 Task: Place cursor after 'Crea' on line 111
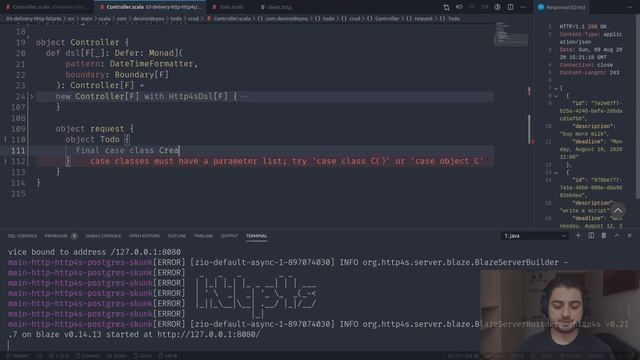click(x=180, y=150)
